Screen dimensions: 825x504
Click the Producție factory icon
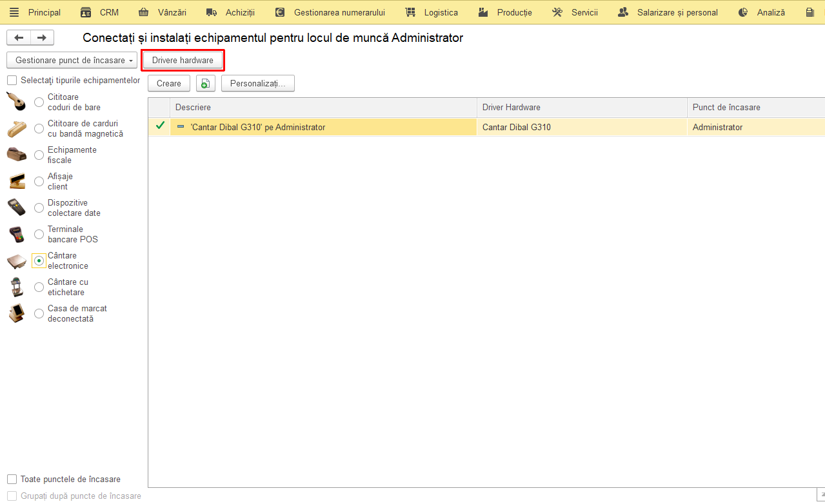pos(483,12)
